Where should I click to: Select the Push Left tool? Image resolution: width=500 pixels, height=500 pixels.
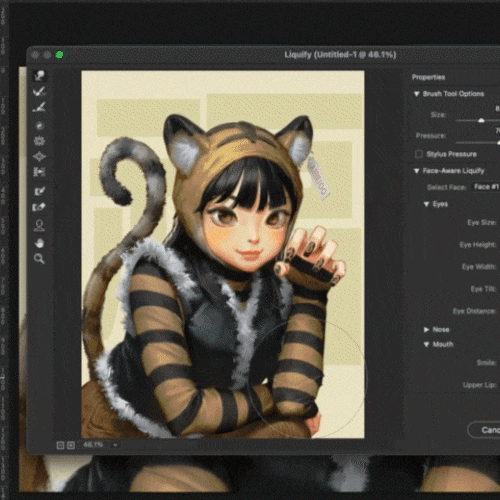coord(39,172)
